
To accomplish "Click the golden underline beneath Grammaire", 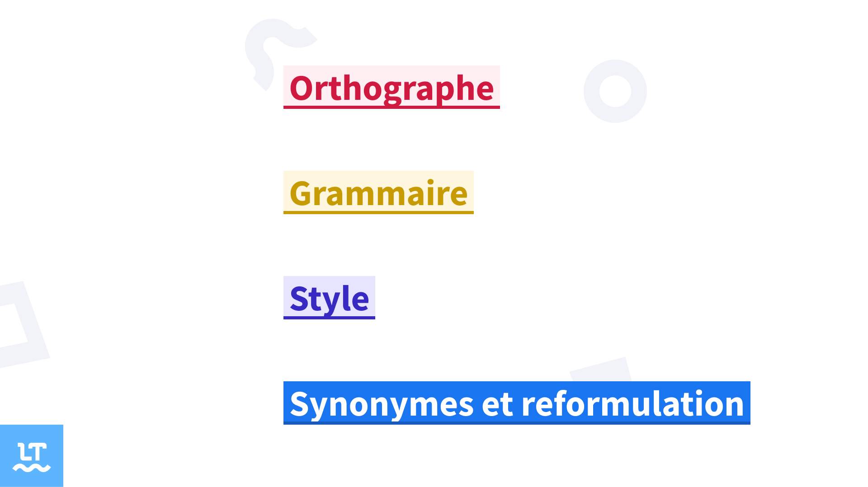I will pyautogui.click(x=378, y=212).
